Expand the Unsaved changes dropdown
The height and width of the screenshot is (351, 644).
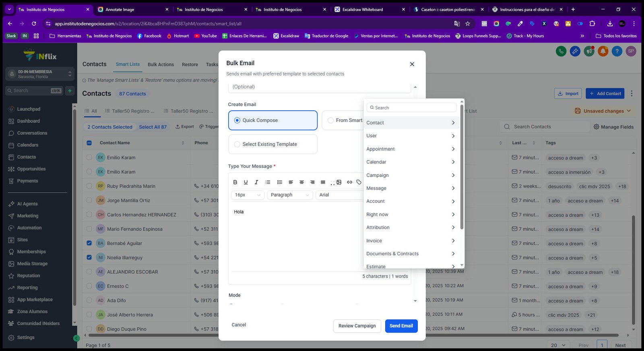click(x=603, y=111)
